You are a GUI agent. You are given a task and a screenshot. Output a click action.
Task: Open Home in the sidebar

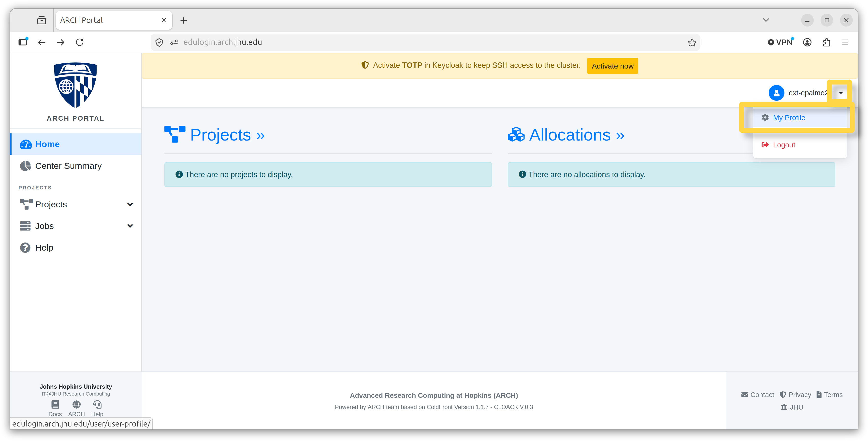(x=76, y=144)
